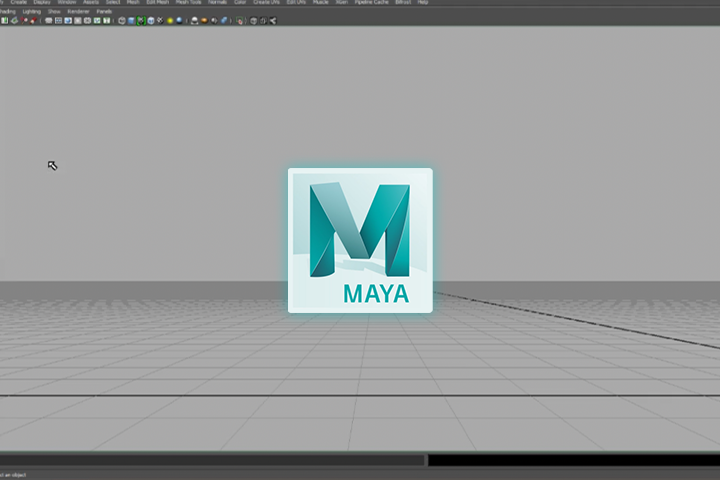Open the Edit Mesh menu

(x=158, y=2)
